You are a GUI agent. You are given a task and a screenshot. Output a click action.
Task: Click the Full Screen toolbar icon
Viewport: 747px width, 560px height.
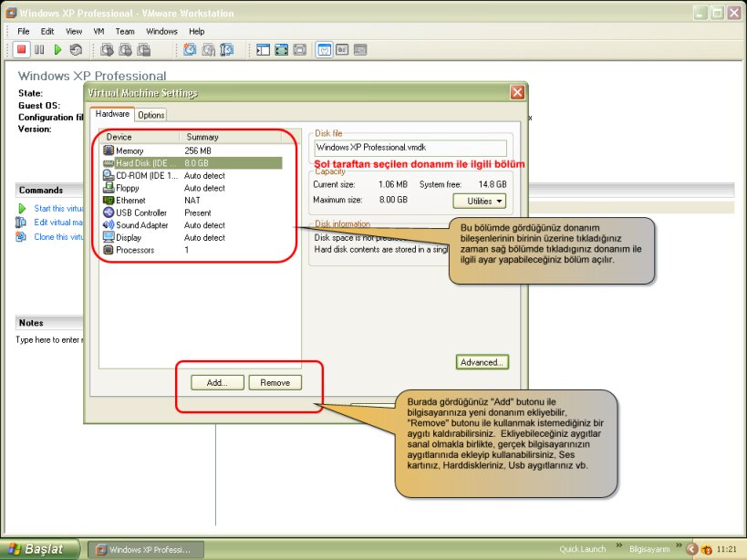(300, 49)
